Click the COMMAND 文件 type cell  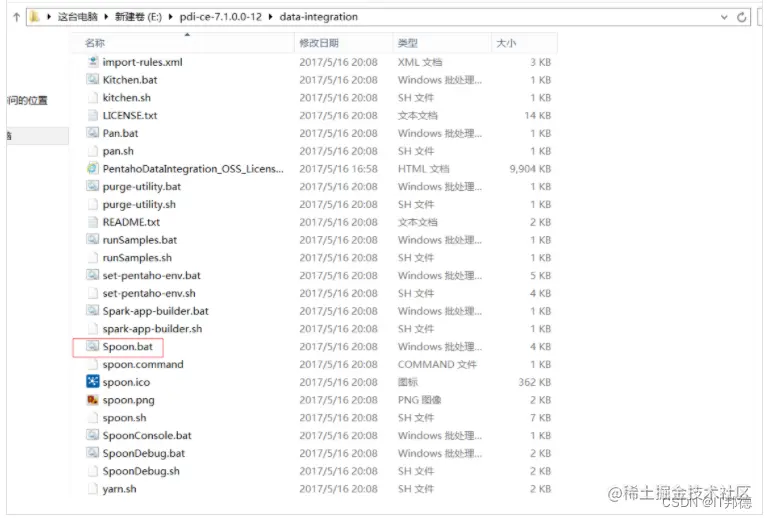[437, 364]
